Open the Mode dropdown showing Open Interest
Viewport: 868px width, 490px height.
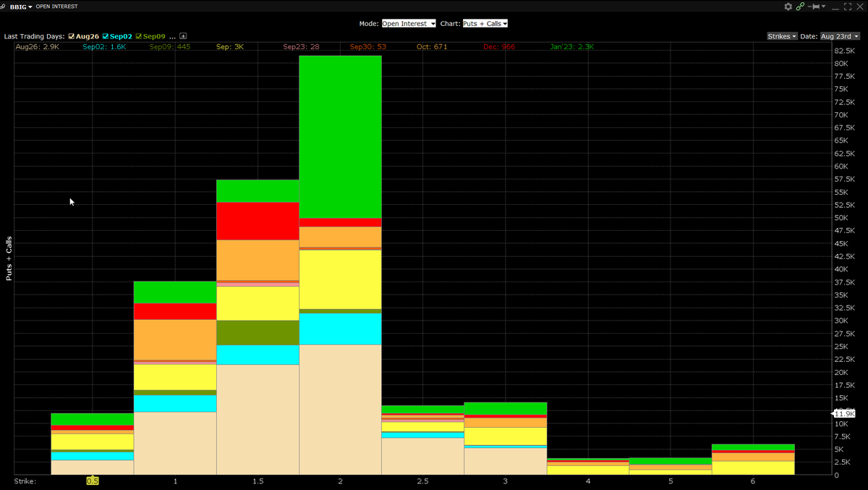(x=408, y=22)
